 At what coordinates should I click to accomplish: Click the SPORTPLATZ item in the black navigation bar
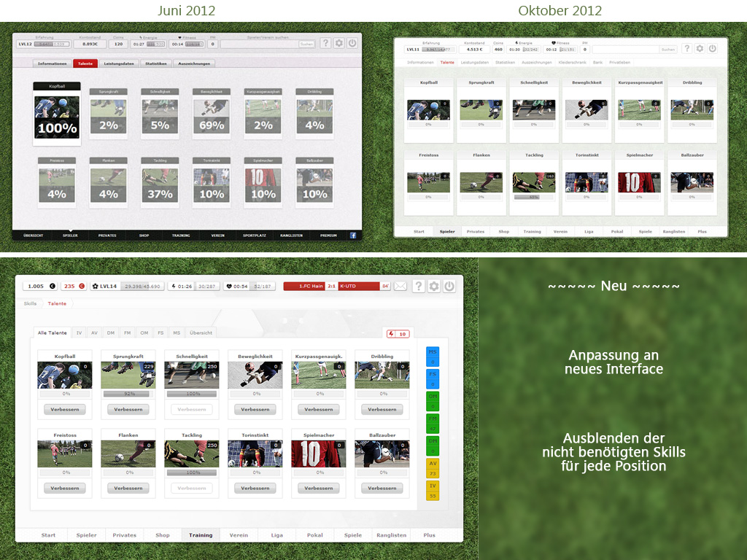tap(255, 236)
